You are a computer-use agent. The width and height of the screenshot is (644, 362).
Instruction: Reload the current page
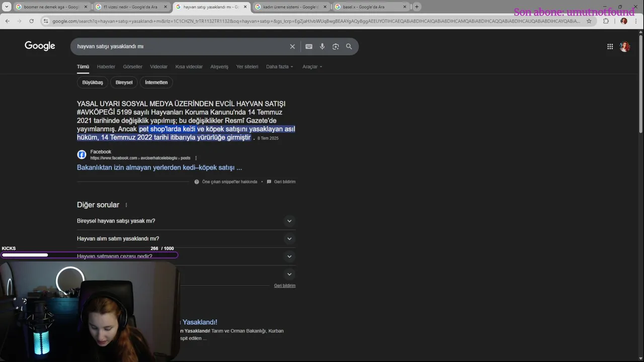(x=31, y=21)
